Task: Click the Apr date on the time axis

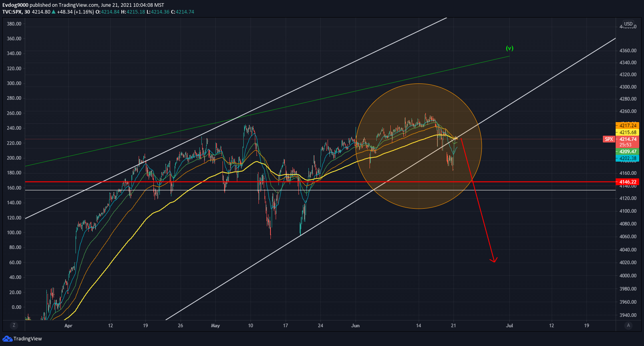Action: pos(68,326)
